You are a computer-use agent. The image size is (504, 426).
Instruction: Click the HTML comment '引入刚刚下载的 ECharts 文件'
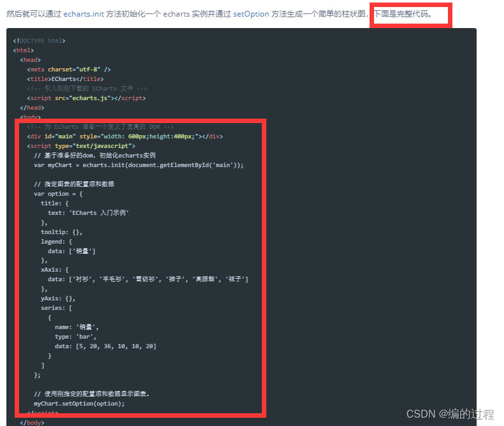tap(87, 89)
